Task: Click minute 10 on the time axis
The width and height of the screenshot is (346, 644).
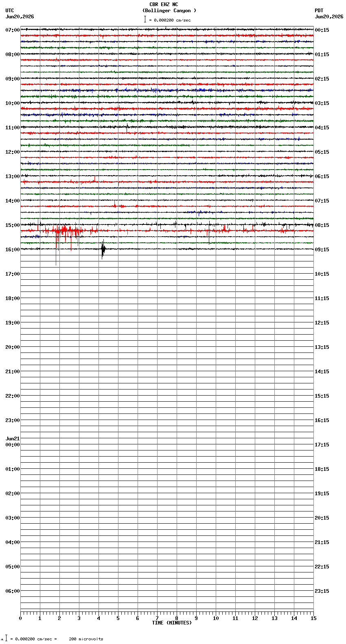Action: tap(216, 618)
